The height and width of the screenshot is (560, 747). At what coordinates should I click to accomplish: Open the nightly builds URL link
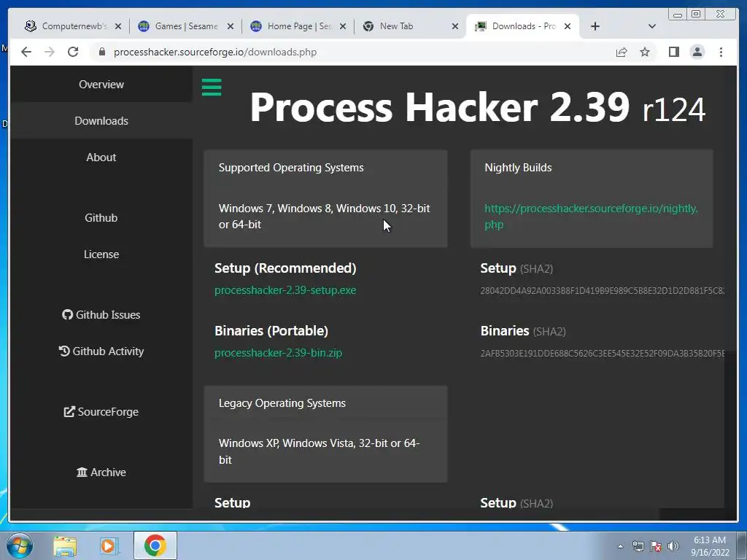click(x=591, y=216)
